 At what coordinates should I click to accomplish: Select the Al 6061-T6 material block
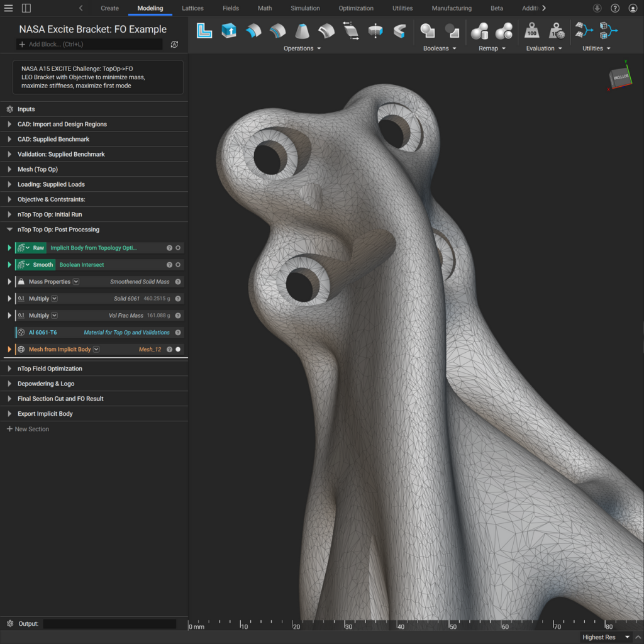tap(99, 332)
